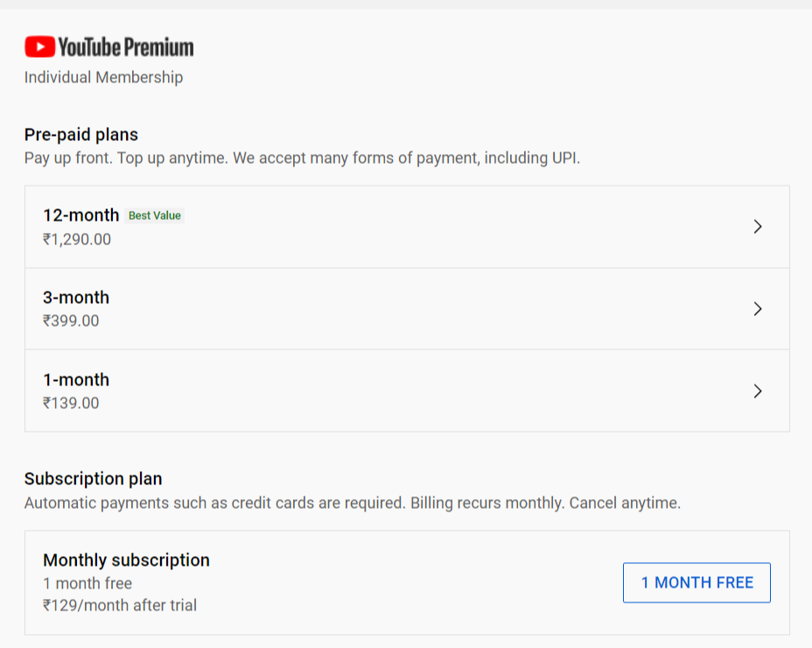
Task: Click the red YouTube play logo icon
Action: point(39,46)
